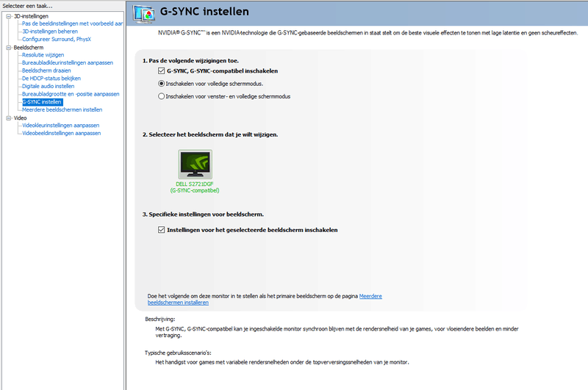588x390 pixels.
Task: Click the Video category label
Action: click(21, 118)
